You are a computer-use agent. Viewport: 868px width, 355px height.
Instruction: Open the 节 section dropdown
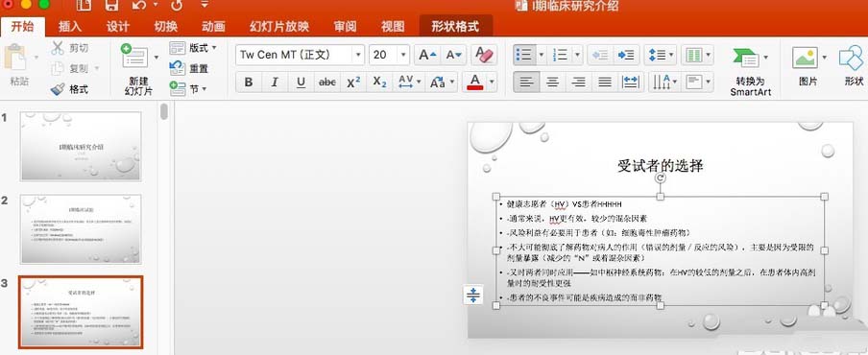[188, 88]
